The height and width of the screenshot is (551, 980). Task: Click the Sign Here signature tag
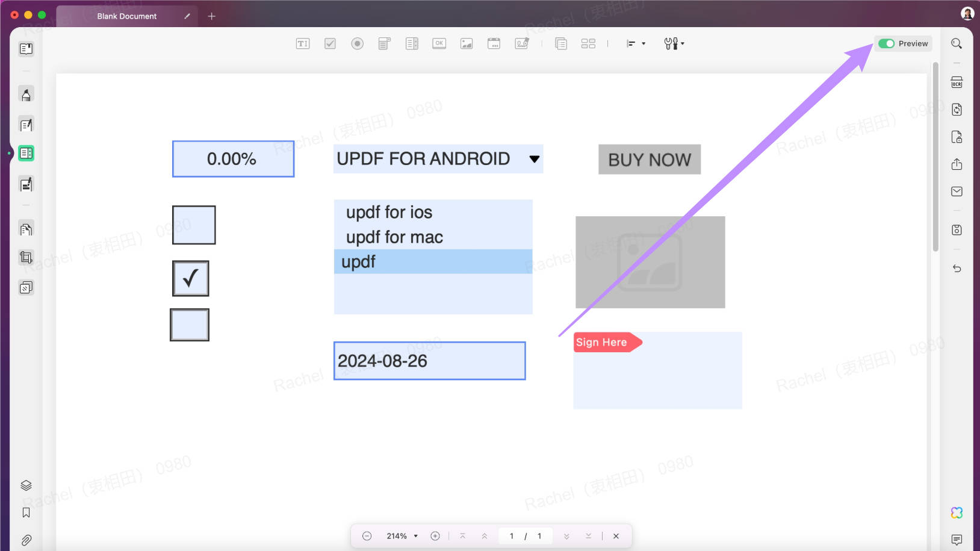(607, 342)
